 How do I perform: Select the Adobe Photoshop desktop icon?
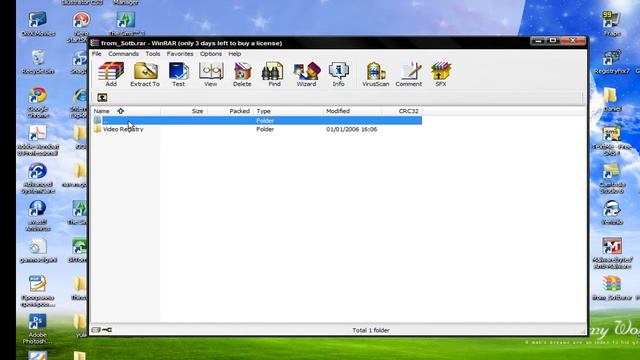(x=37, y=329)
